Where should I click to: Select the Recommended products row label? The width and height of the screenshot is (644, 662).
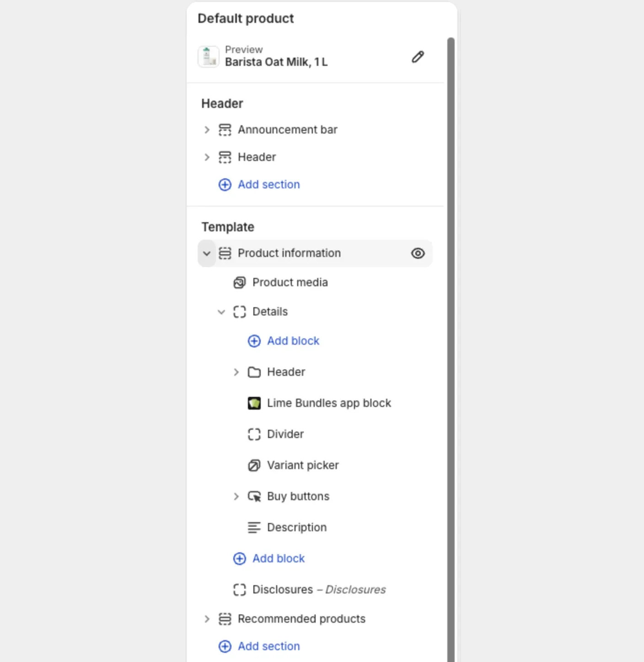[301, 619]
